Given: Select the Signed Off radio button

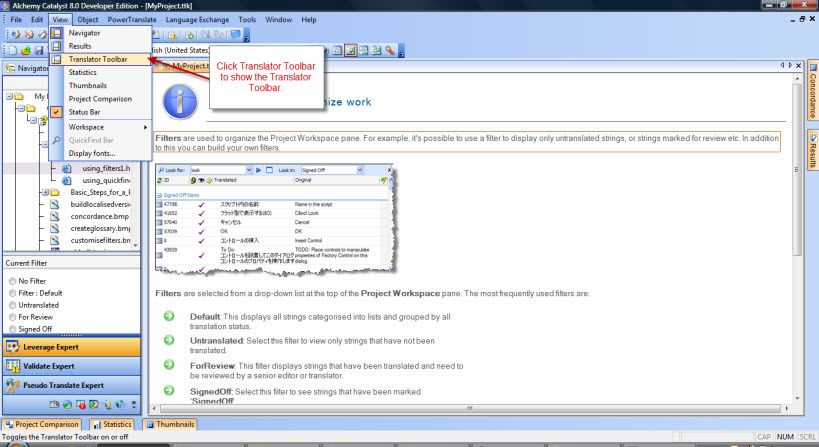Looking at the screenshot, I should click(13, 329).
